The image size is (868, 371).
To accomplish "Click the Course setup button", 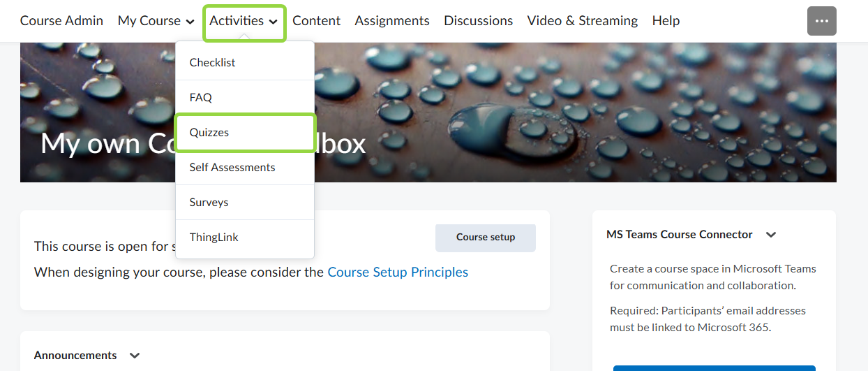I will coord(486,238).
